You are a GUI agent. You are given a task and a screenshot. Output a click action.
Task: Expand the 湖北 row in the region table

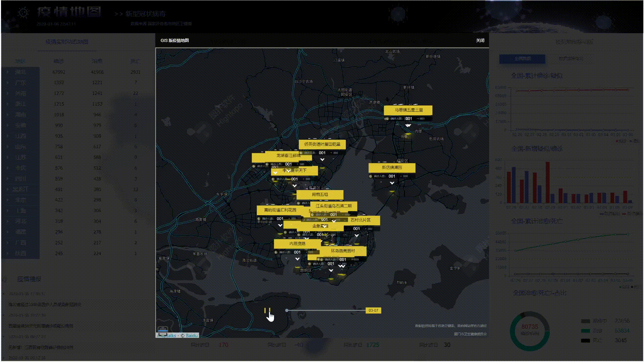point(7,72)
